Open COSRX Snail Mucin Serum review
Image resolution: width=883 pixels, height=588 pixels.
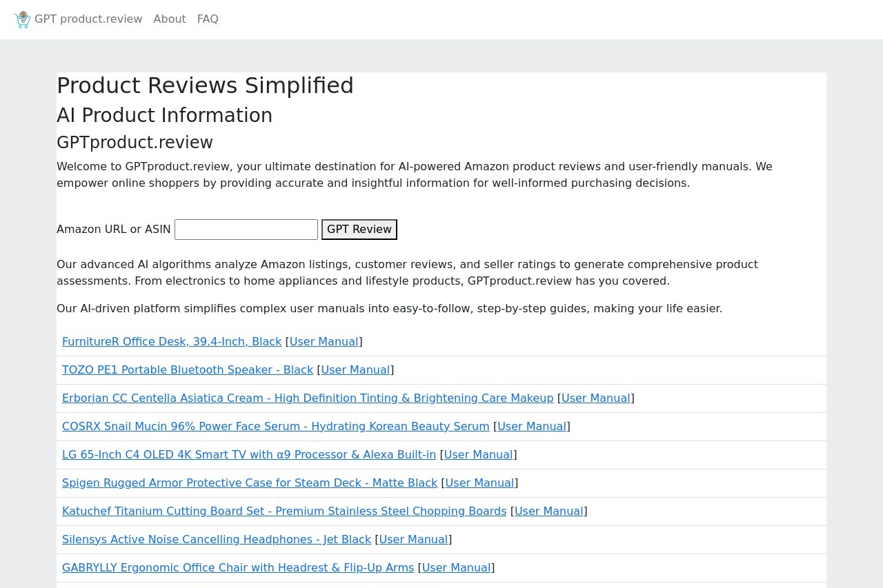pyautogui.click(x=276, y=427)
